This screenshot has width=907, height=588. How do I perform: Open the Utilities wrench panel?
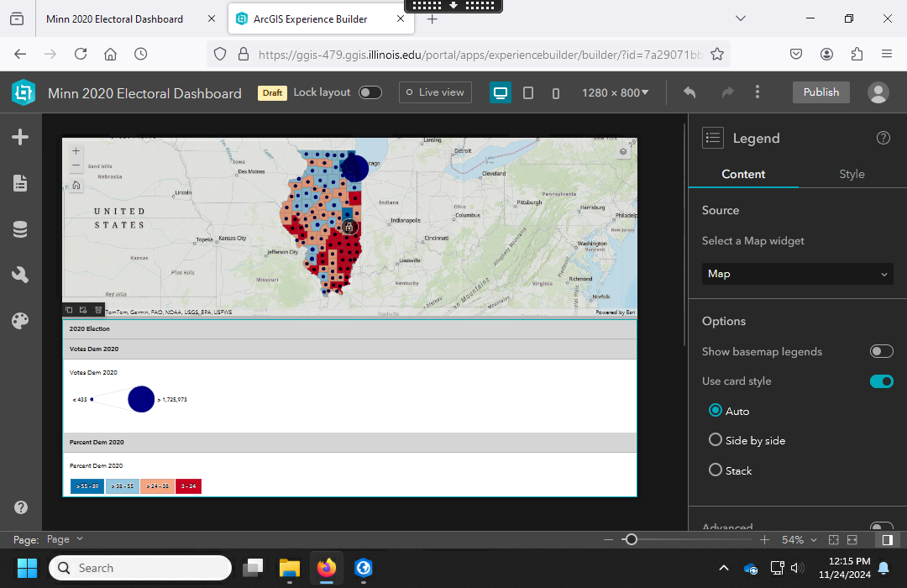click(20, 275)
